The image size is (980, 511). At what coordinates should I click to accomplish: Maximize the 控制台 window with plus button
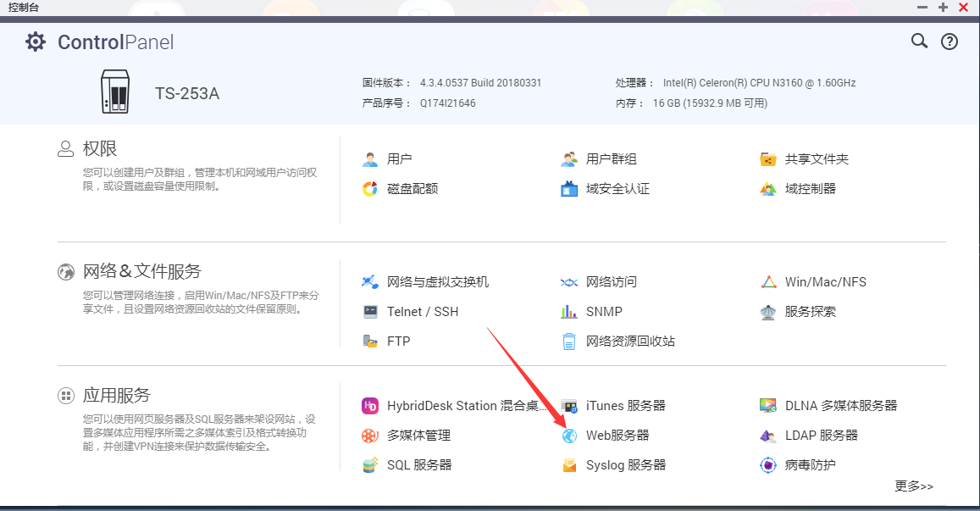(x=943, y=8)
